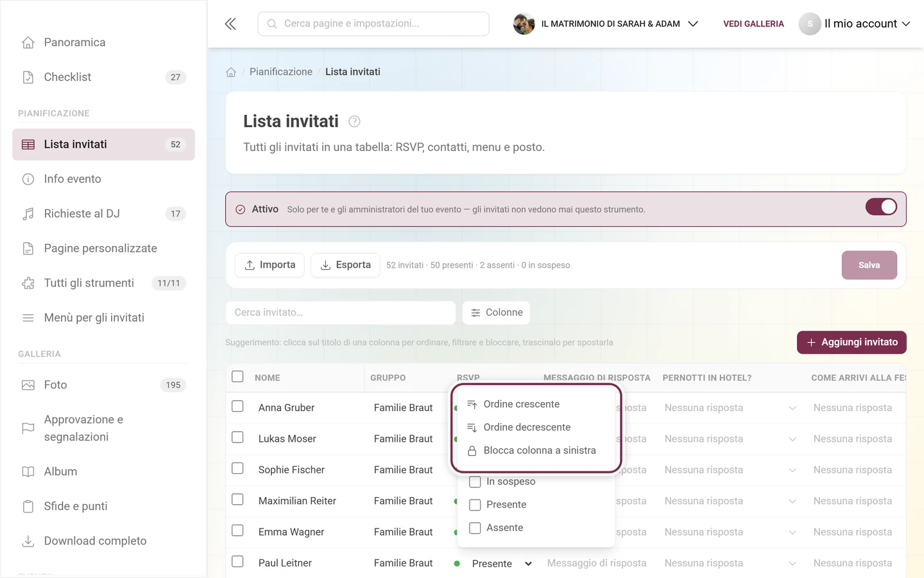The width and height of the screenshot is (924, 578).
Task: Open the VEDI GALLERIA link
Action: [x=753, y=24]
